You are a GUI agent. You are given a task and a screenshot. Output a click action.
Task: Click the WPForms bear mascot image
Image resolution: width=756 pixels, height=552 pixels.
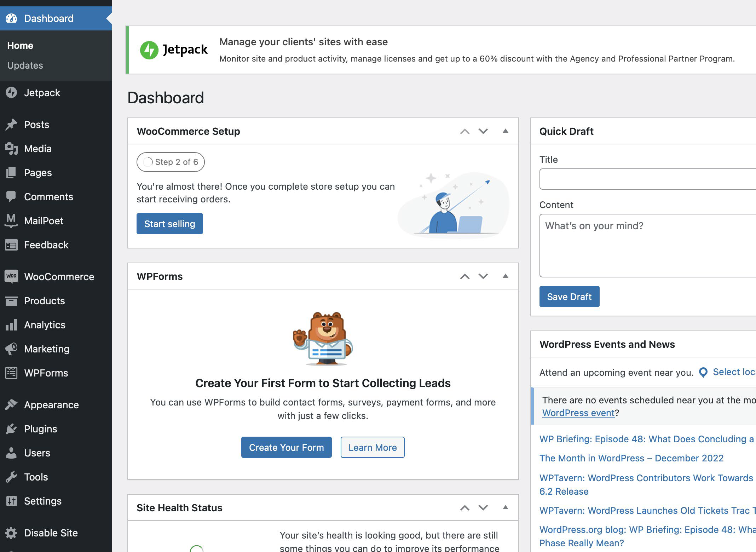pos(323,338)
